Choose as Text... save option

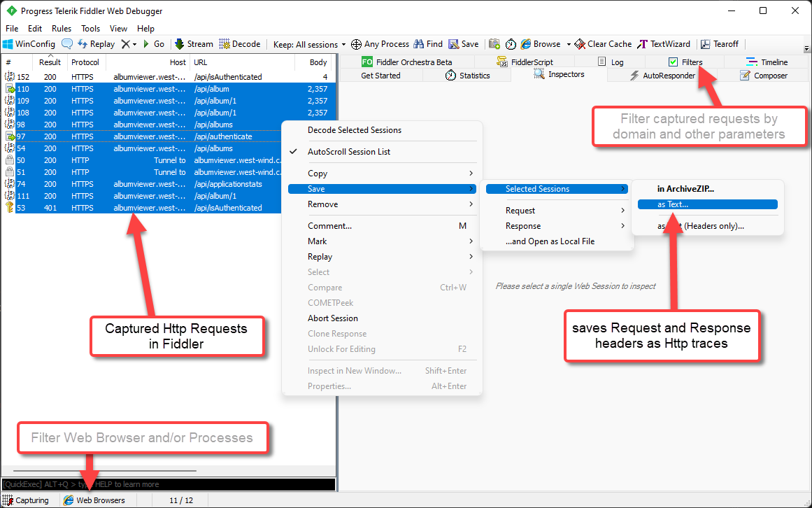point(707,204)
